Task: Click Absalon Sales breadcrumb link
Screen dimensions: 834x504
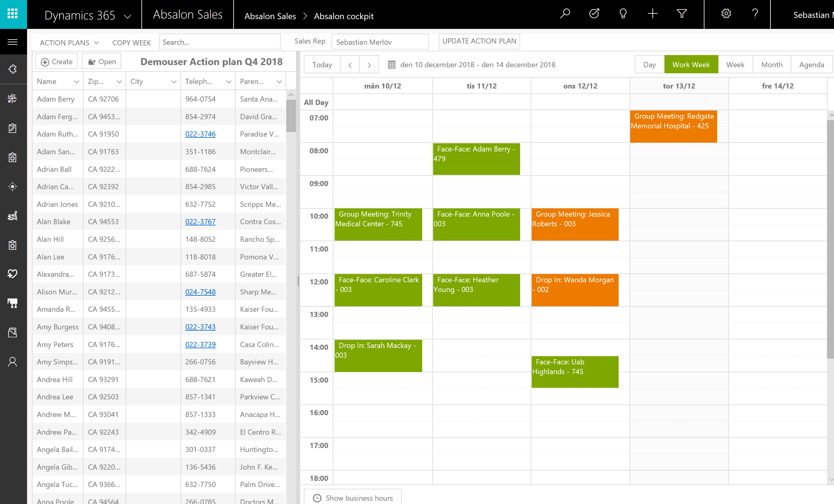Action: pyautogui.click(x=270, y=16)
